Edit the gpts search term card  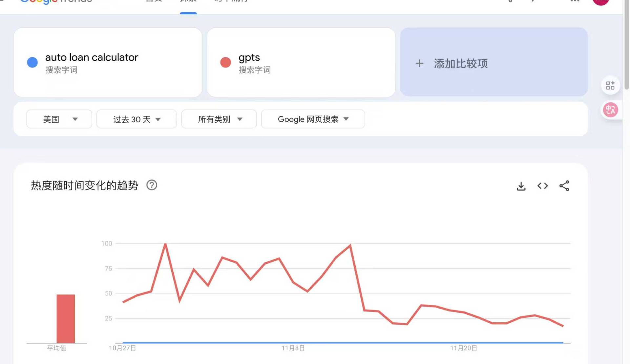(301, 62)
